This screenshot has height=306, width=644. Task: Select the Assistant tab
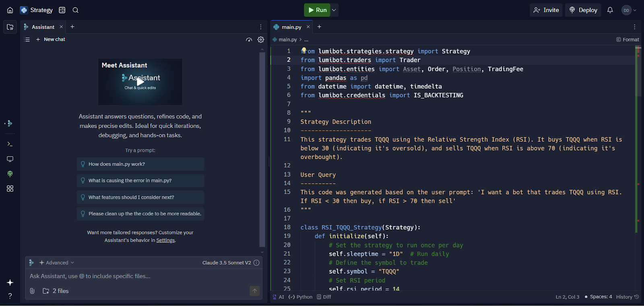pyautogui.click(x=43, y=27)
